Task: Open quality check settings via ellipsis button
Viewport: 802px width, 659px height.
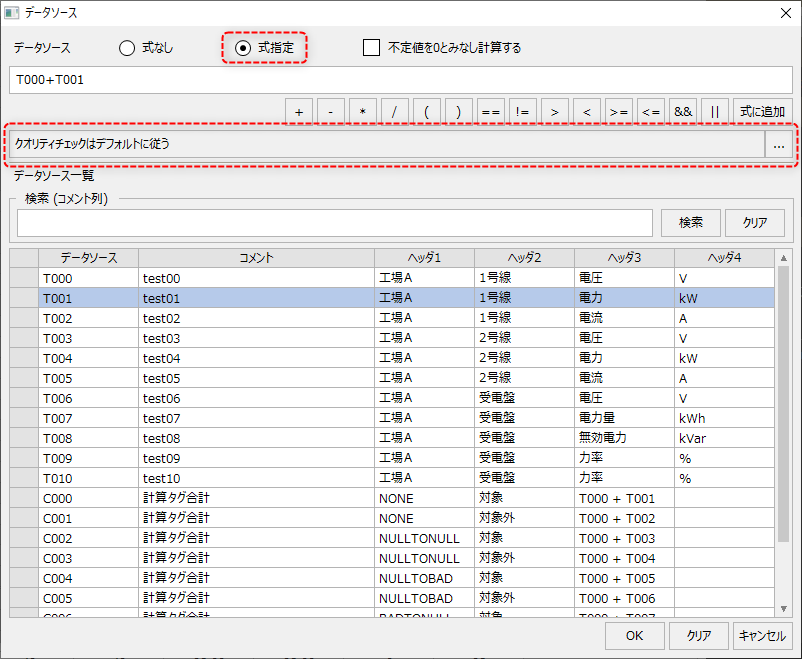Action: pyautogui.click(x=778, y=145)
